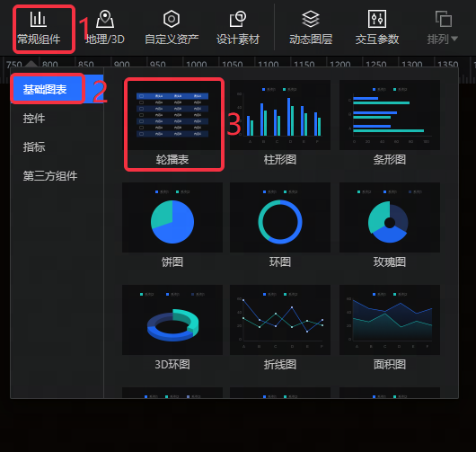
Task: Open the 动态图层 panel
Action: 311,28
